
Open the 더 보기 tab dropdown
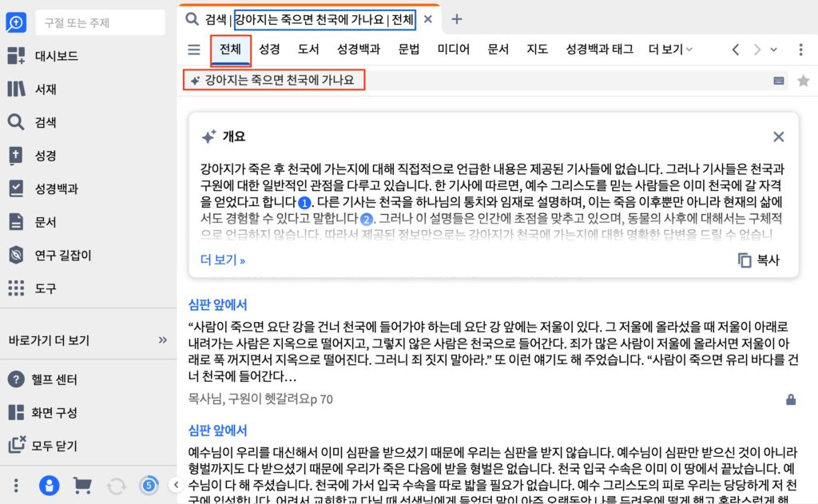click(670, 50)
